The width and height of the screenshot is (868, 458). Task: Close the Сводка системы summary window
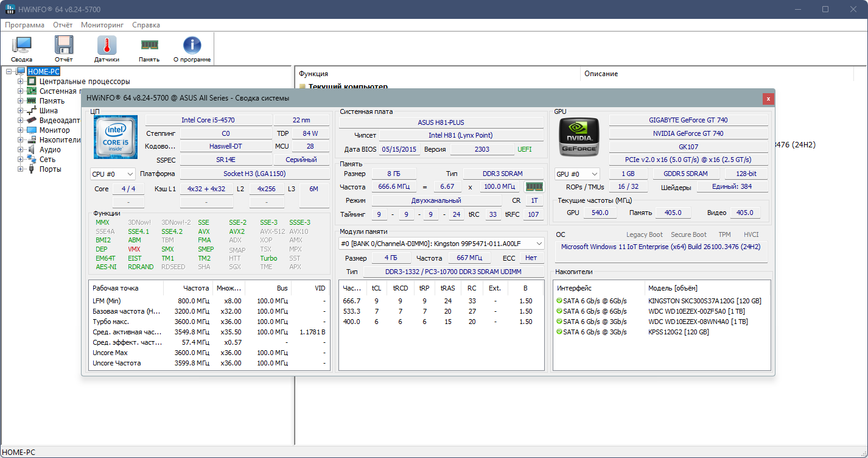point(768,98)
